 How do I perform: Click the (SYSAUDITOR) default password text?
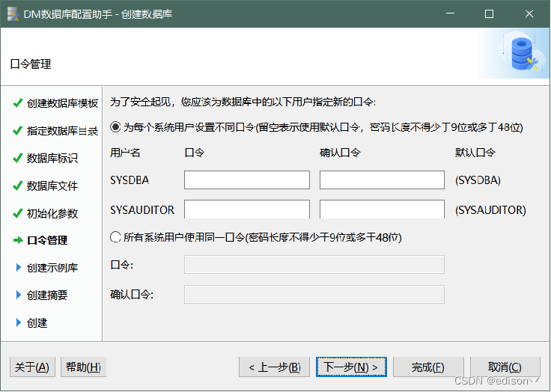(x=490, y=209)
